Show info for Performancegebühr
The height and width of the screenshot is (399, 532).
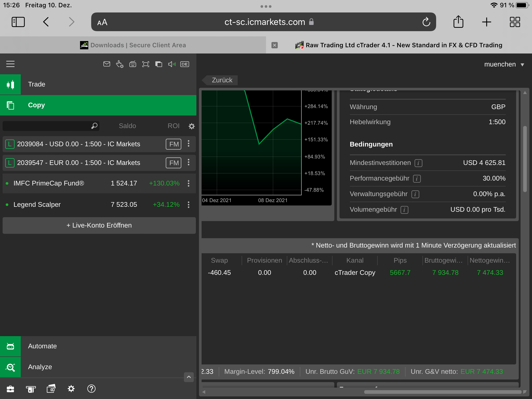[417, 179]
